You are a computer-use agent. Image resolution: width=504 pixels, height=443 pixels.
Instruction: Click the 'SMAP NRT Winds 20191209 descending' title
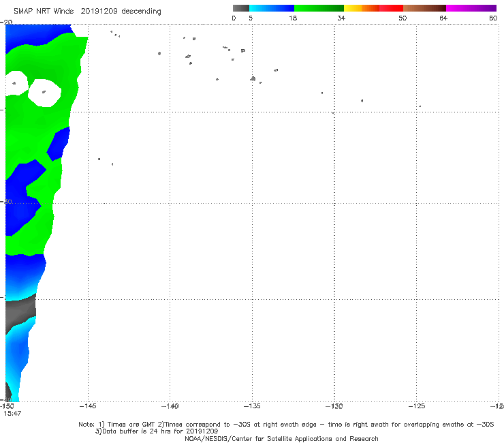(87, 11)
